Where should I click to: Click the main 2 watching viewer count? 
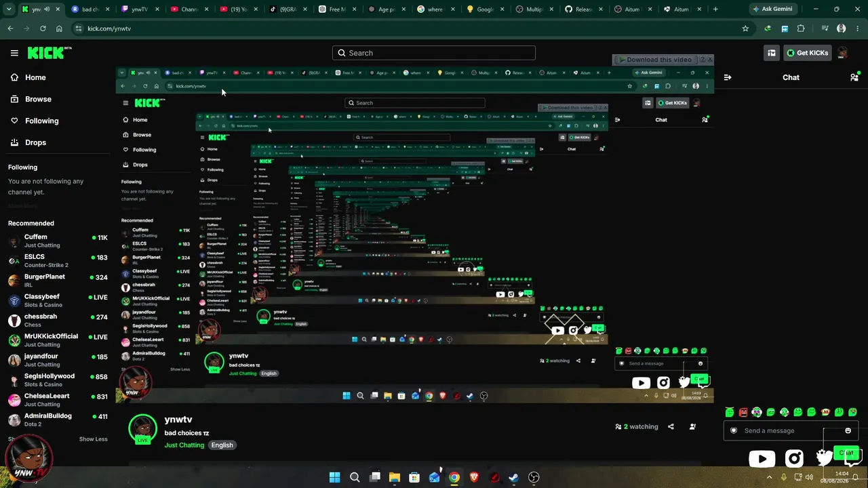(x=637, y=426)
